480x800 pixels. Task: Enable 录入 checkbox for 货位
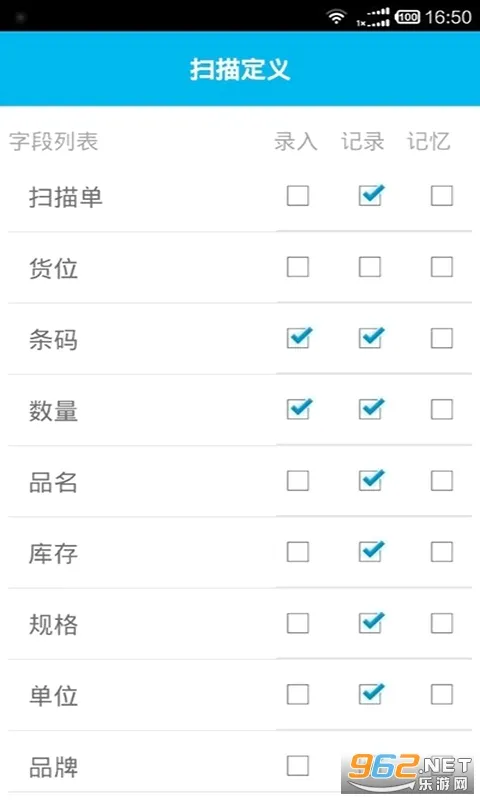298,266
